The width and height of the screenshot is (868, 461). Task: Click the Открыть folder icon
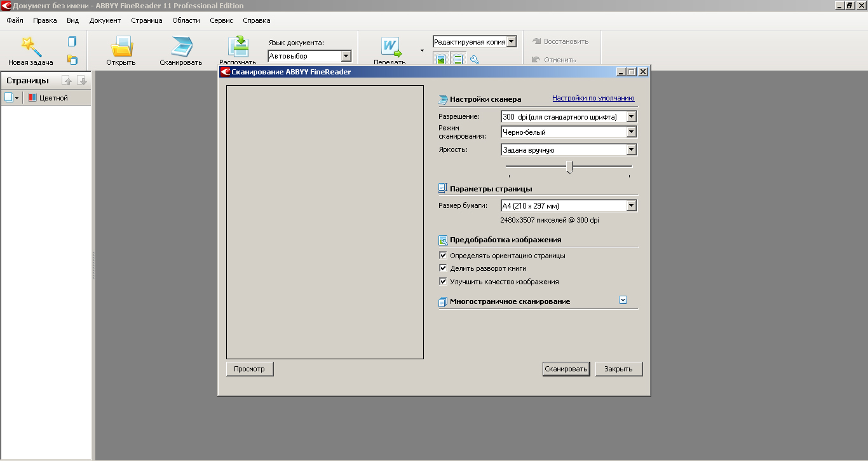121,46
